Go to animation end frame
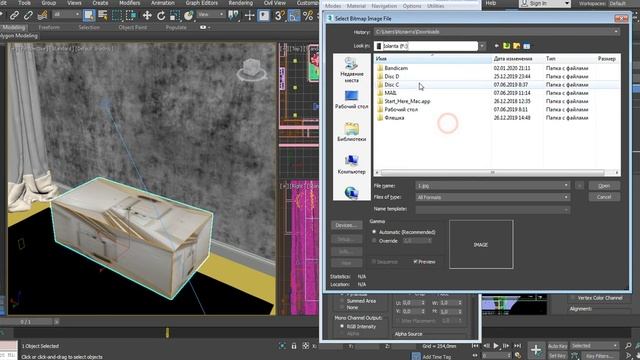Screen dimensions: 640x360 (518, 346)
